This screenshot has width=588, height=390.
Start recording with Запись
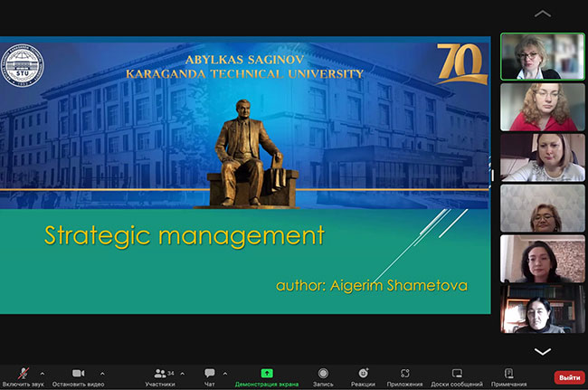(323, 377)
